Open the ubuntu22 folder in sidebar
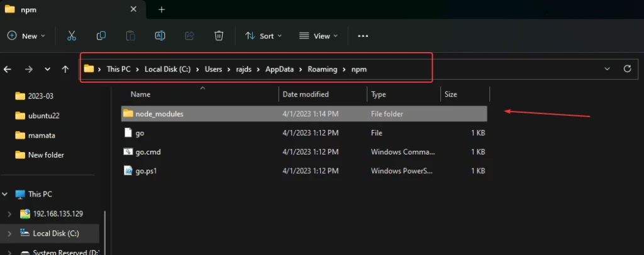Screen dimensions: 644x255 point(37,116)
